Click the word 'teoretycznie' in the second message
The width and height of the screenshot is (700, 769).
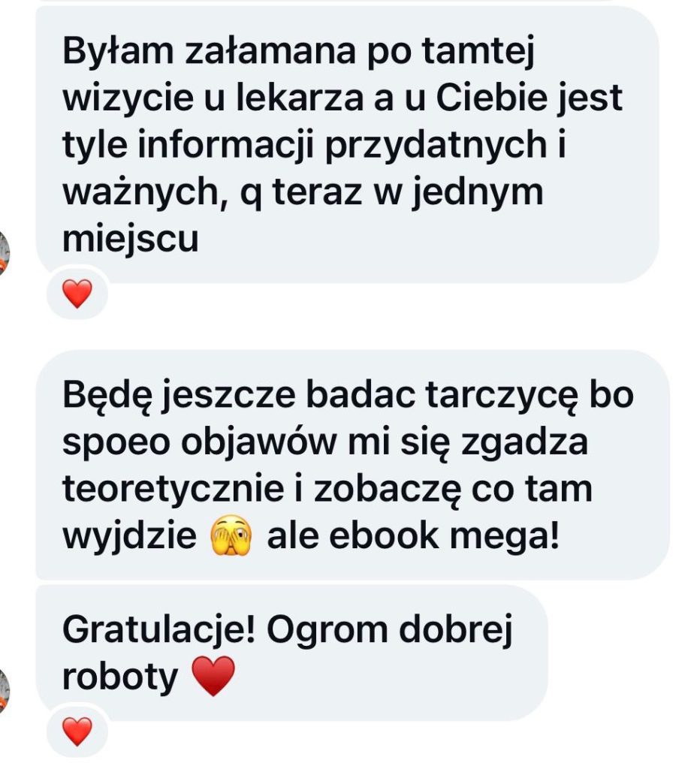click(x=173, y=490)
